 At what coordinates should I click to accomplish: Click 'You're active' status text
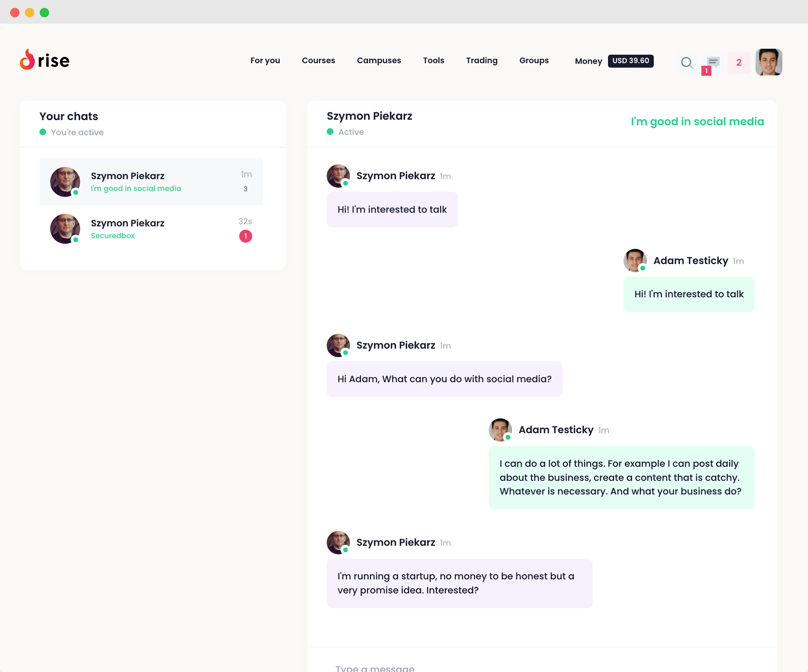77,132
